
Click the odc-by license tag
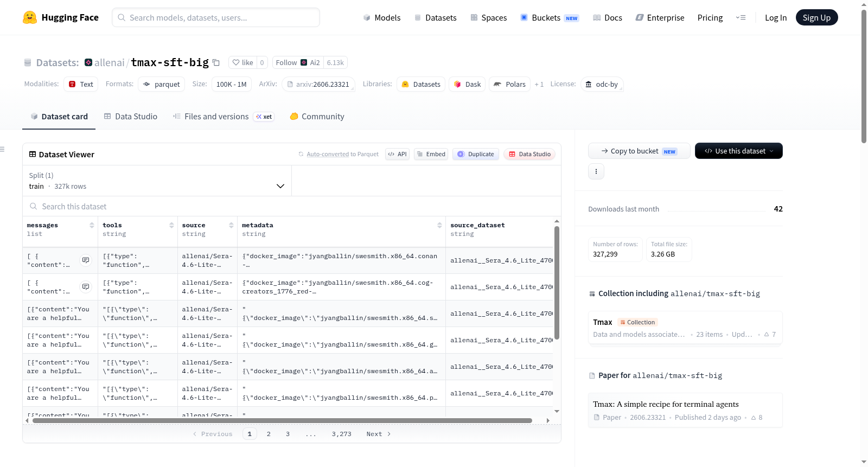[602, 84]
